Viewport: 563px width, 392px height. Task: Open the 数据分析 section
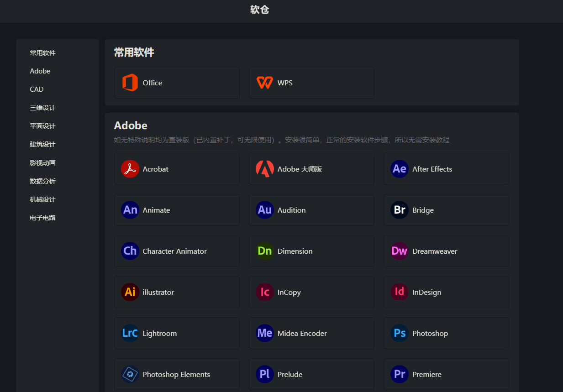point(42,181)
